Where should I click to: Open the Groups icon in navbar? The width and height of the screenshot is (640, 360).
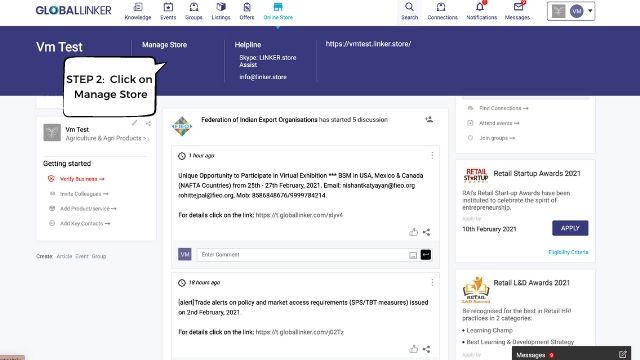coord(194,7)
